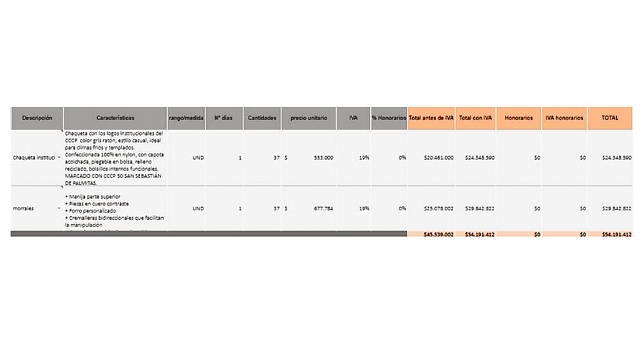Select the Descripción column header

tap(37, 118)
